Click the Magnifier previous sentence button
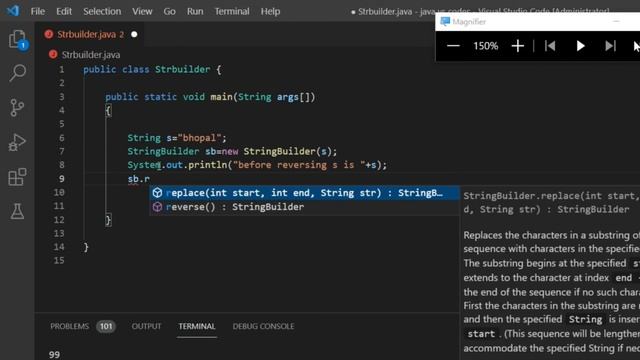 (550, 46)
